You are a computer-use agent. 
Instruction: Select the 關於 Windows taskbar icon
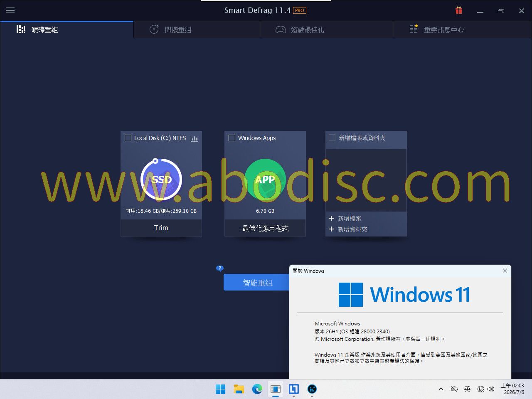276,389
